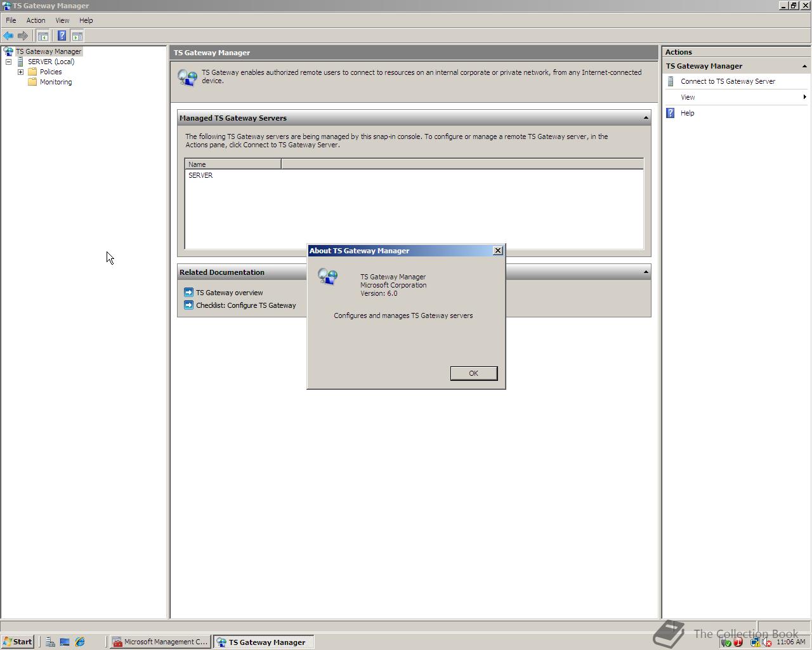Select TS Gateway Manager tree root label
The image size is (812, 650).
pos(48,51)
